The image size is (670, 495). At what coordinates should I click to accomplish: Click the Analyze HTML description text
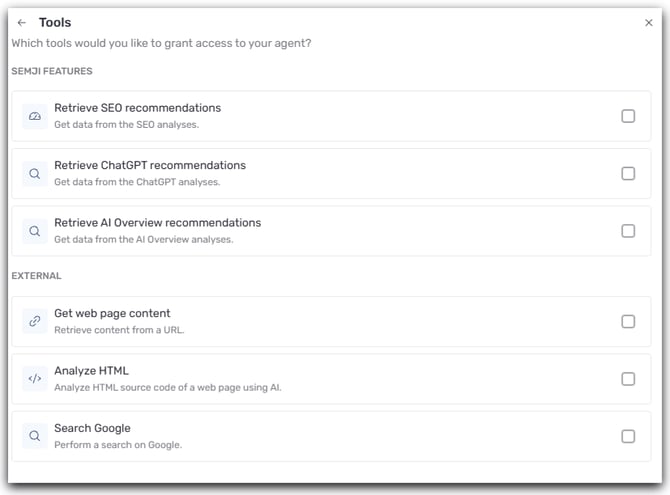pyautogui.click(x=167, y=387)
